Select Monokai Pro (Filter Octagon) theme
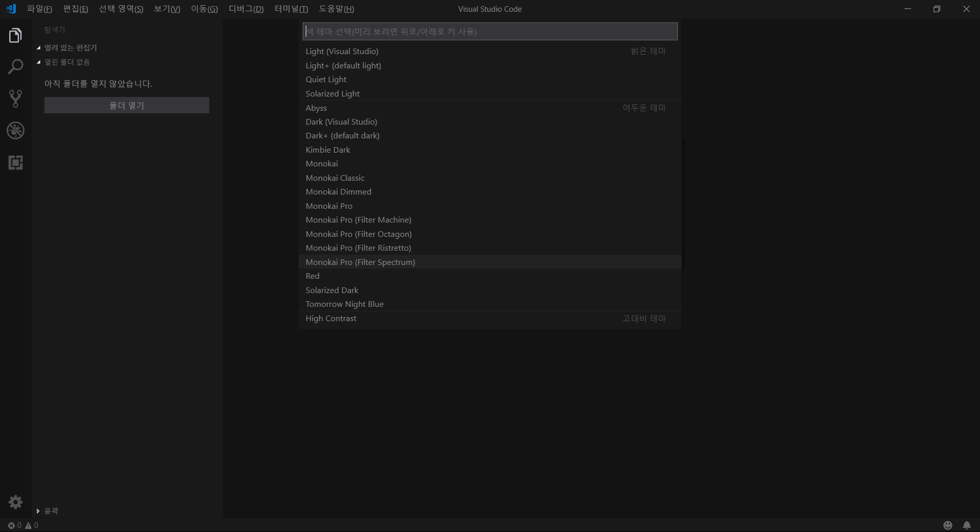The height and width of the screenshot is (532, 980). tap(490, 234)
